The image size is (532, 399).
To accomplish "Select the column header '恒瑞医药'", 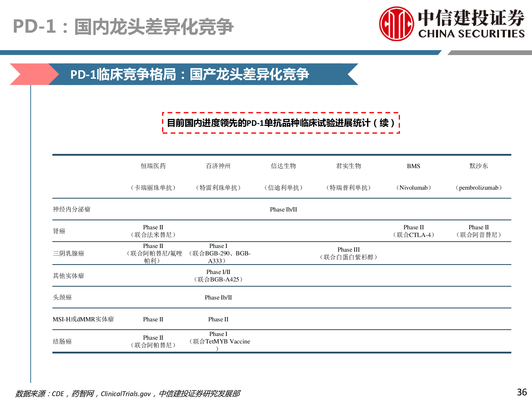I will click(x=153, y=166).
